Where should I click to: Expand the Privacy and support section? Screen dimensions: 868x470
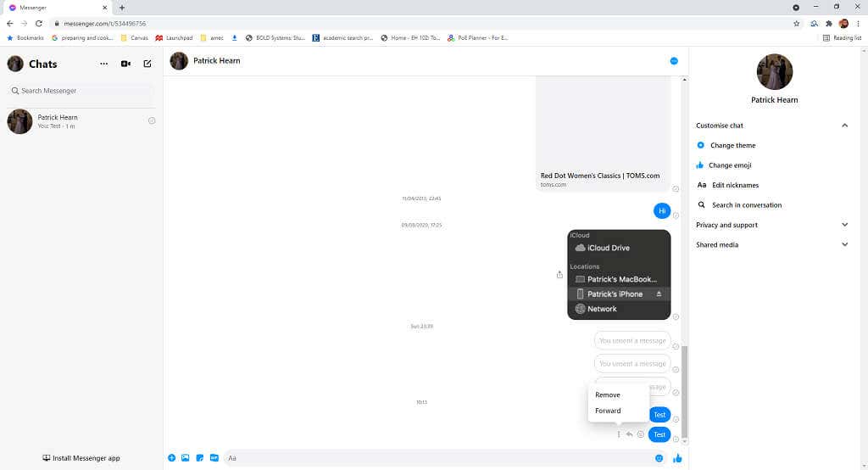point(844,225)
